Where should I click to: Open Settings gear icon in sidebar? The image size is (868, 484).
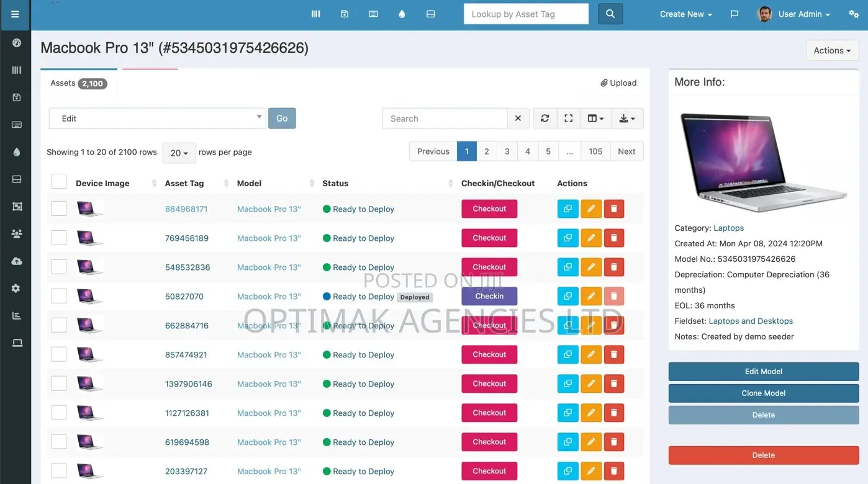click(x=17, y=289)
